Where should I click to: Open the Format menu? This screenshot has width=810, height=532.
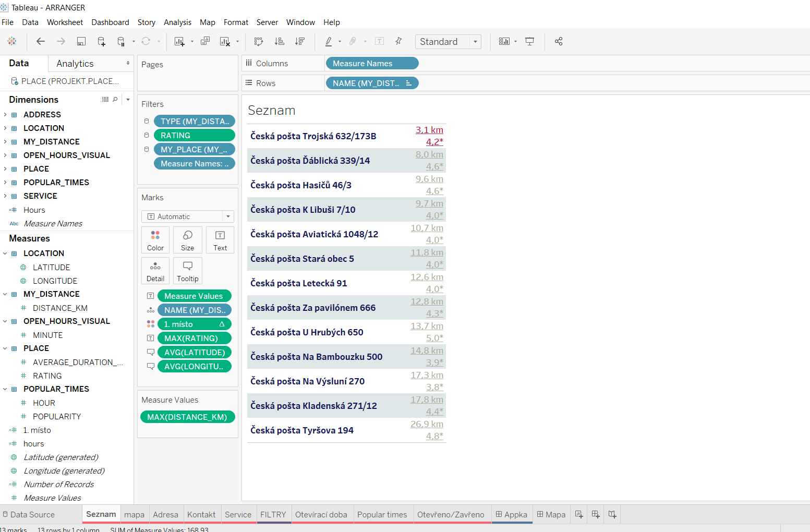236,22
